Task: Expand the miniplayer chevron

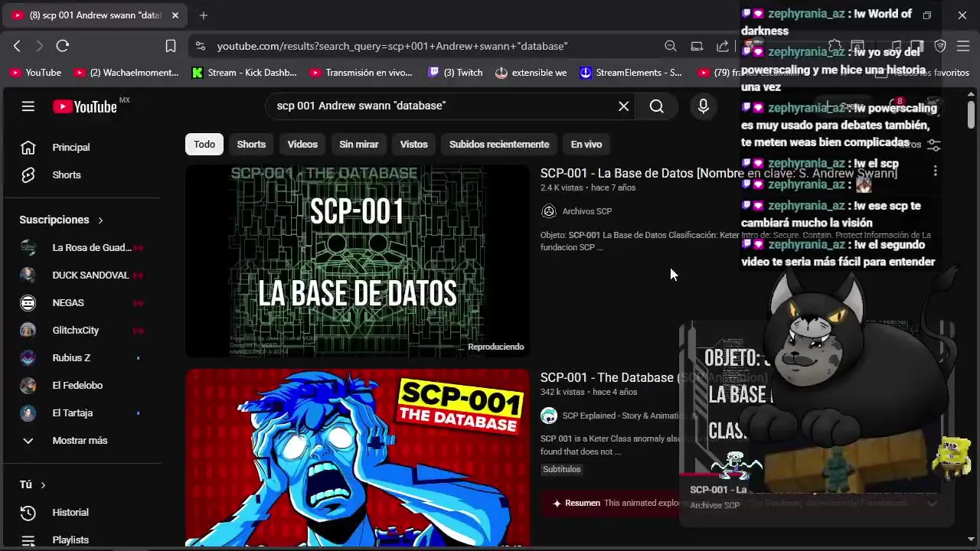Action: coord(932,504)
